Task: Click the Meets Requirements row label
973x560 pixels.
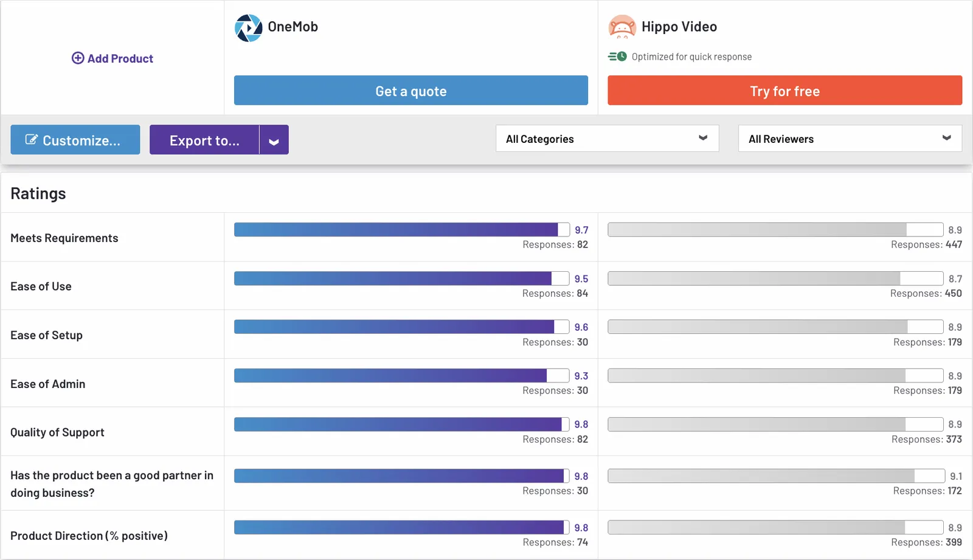Action: tap(64, 238)
